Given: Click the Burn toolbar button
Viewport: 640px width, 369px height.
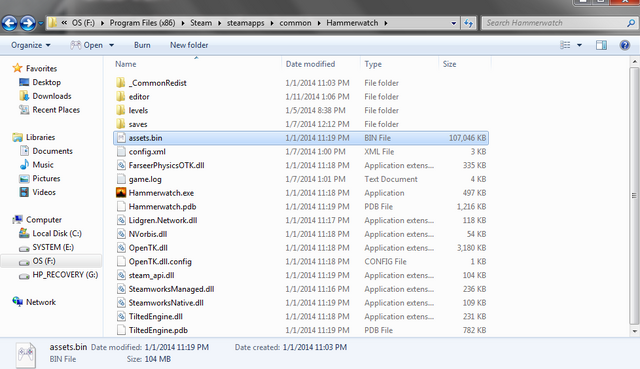Looking at the screenshot, I should pyautogui.click(x=142, y=45).
